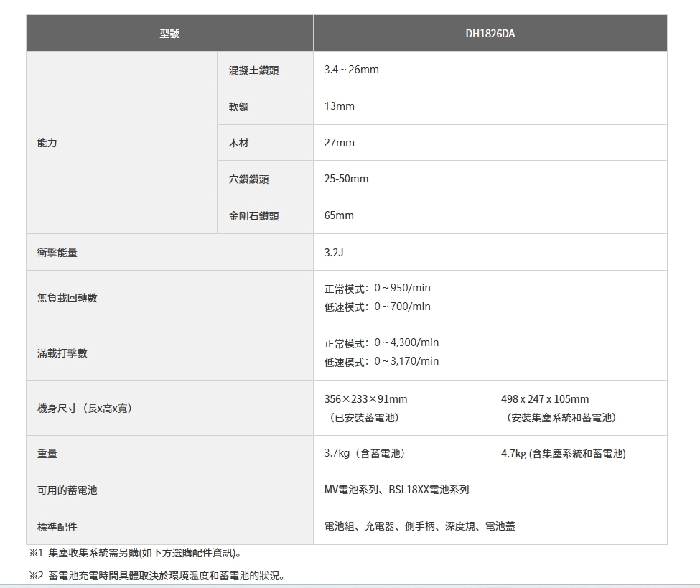The image size is (700, 588).
Task: Click the 型號 header cell
Action: [x=169, y=33]
